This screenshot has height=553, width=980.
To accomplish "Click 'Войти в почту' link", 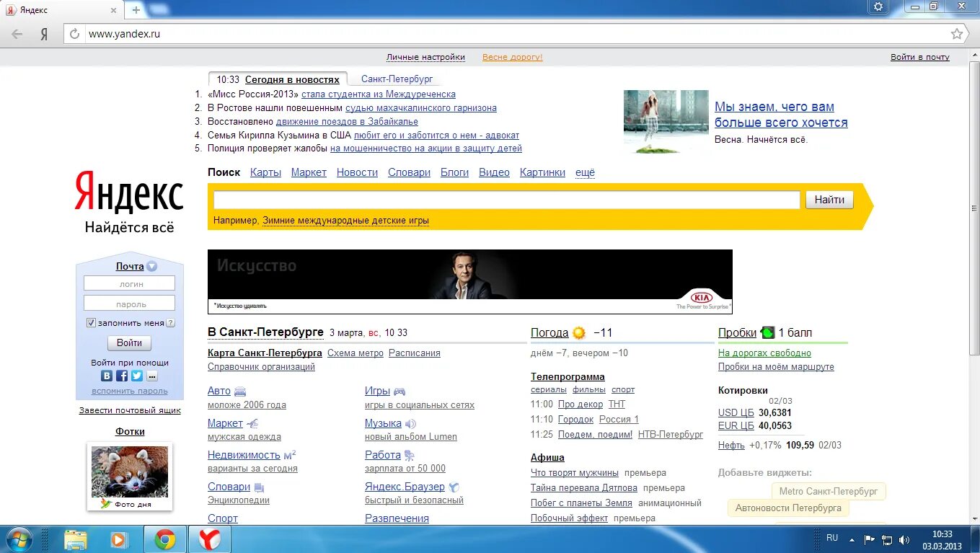I will click(x=920, y=57).
